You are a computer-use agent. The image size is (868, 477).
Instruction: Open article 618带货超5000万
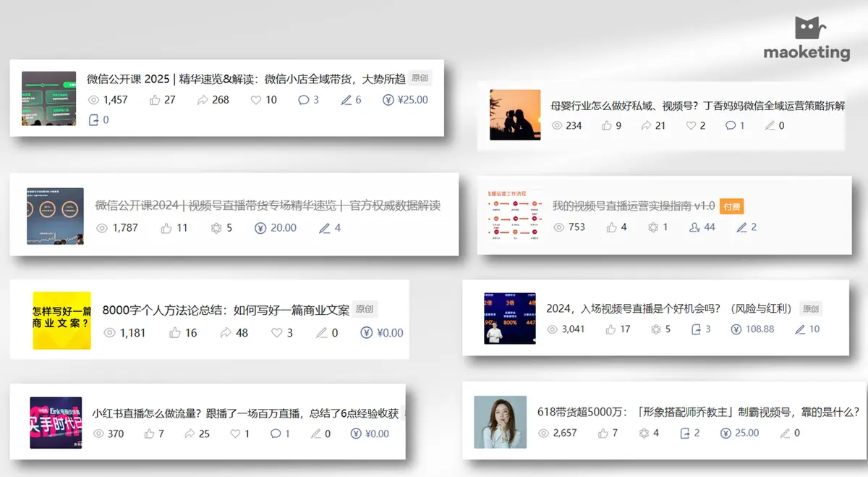pos(699,412)
